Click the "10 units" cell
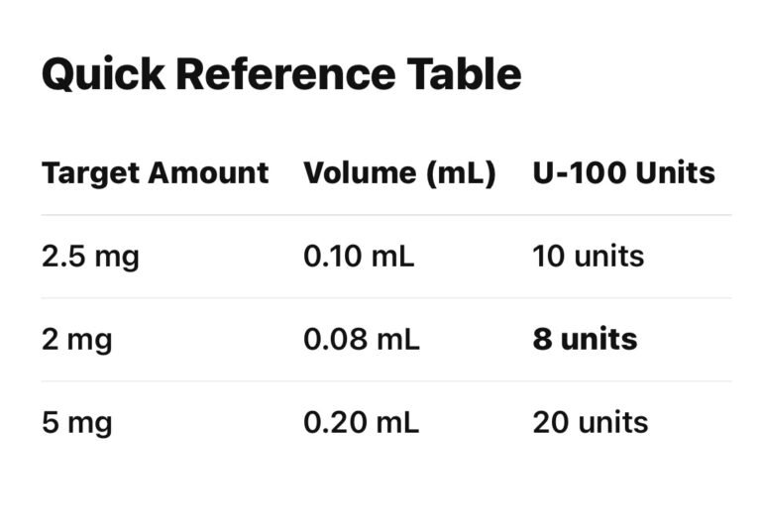The image size is (761, 532). click(x=588, y=257)
